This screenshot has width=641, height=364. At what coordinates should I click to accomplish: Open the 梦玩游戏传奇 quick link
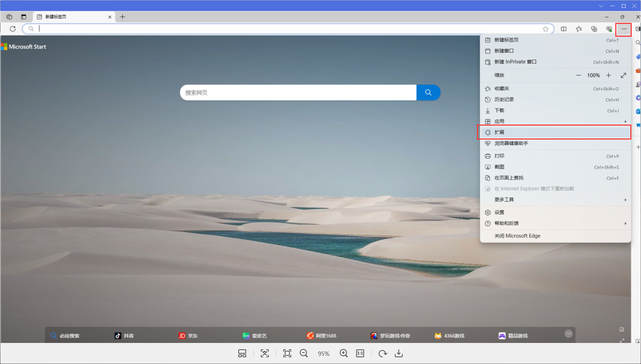click(390, 336)
